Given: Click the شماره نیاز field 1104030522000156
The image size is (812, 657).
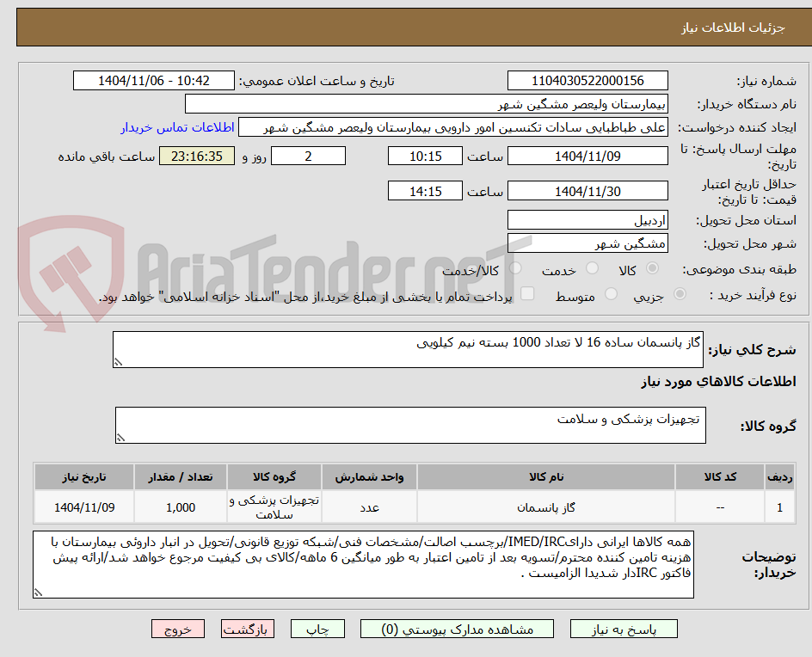Looking at the screenshot, I should point(587,81).
